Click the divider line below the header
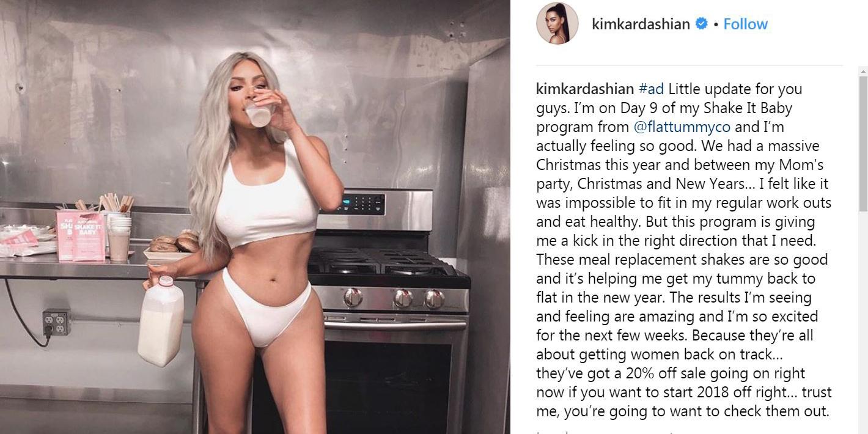 [690, 65]
